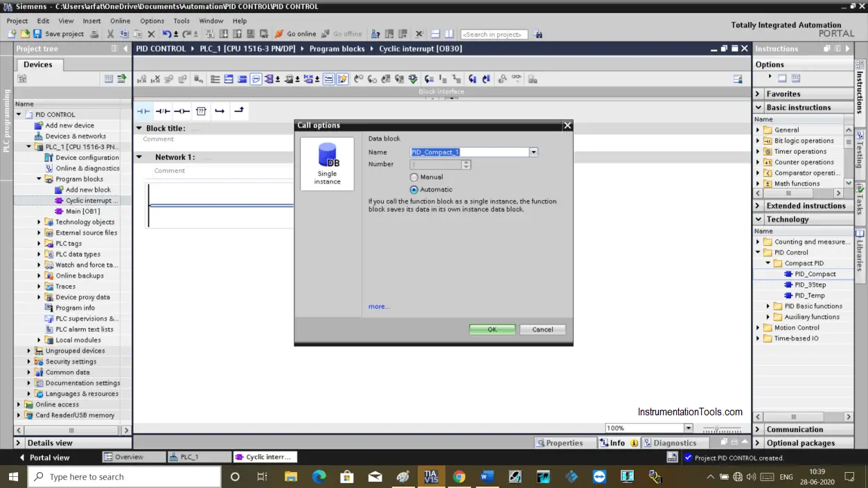868x488 pixels.
Task: Expand the Communication section
Action: (759, 429)
